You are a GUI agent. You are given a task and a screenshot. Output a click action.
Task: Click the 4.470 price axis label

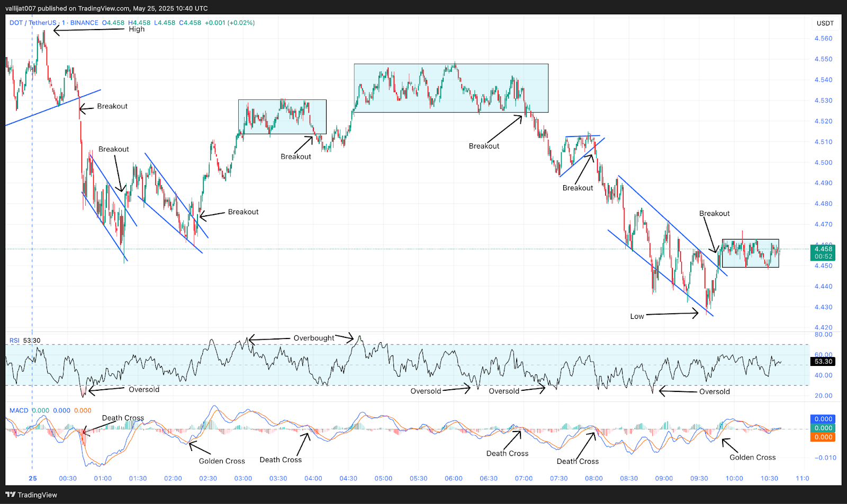click(x=823, y=224)
